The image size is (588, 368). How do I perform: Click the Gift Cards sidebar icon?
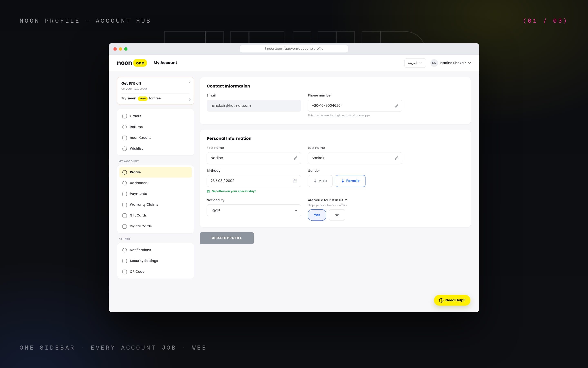click(125, 216)
